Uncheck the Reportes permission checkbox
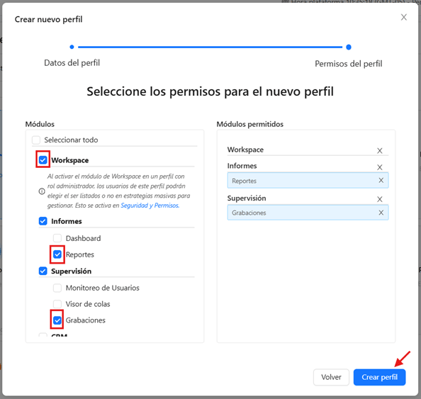This screenshot has height=399, width=421. click(x=57, y=254)
